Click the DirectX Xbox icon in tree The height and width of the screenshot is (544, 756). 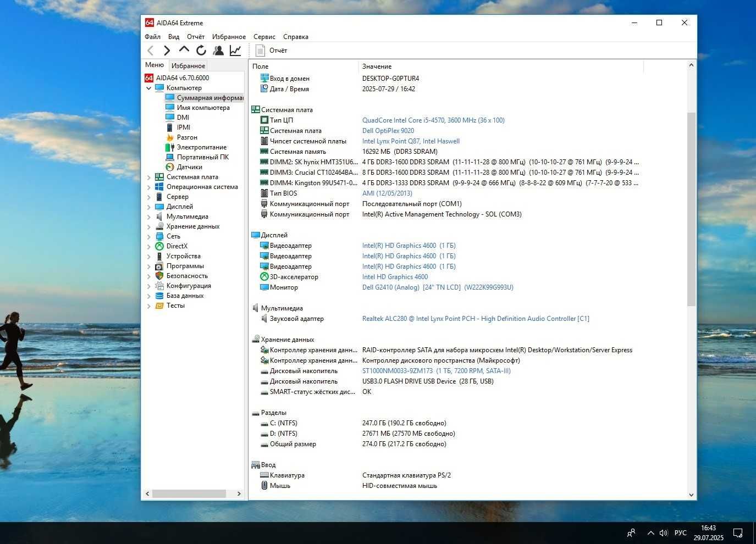[x=159, y=246]
